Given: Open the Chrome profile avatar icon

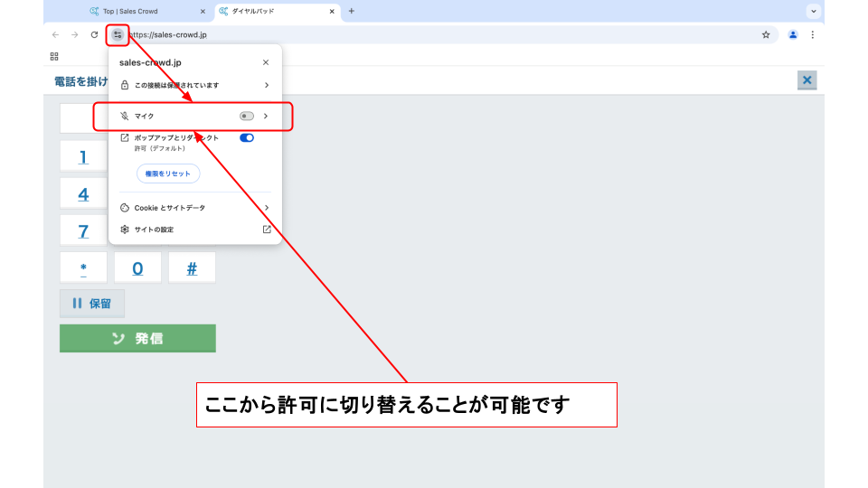Looking at the screenshot, I should tap(793, 34).
